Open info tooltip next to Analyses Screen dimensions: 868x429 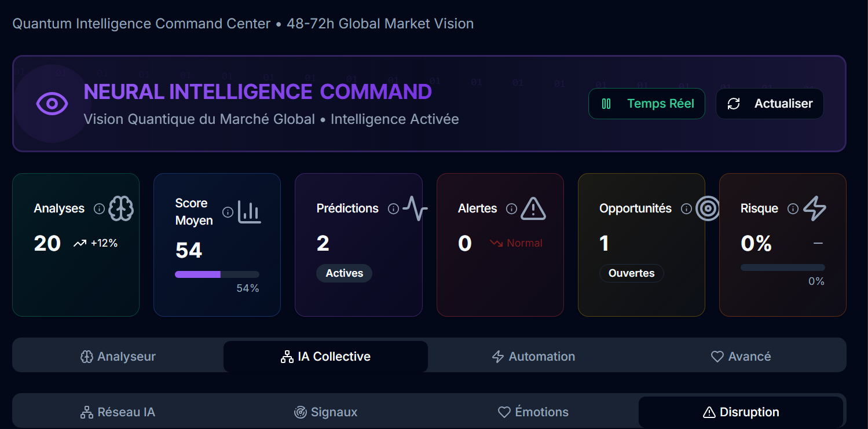99,208
